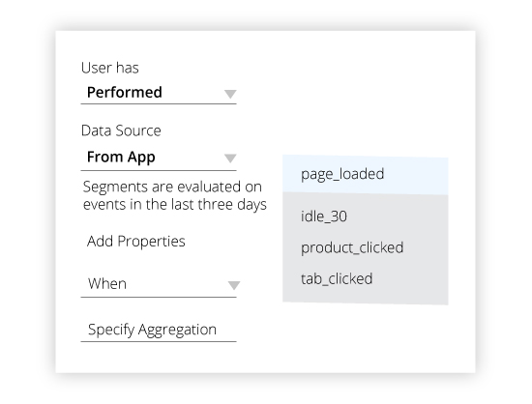
Task: Click the Segments are evaluated on text
Action: pos(172,187)
